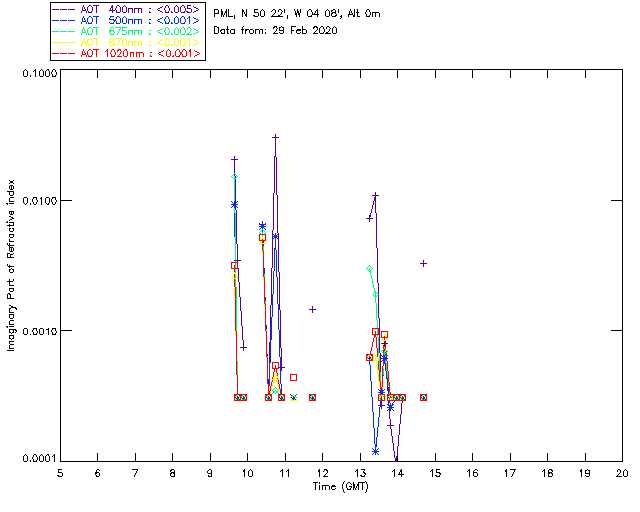Screen dimensions: 640x512
Task: Click the isolated purple plus near 11.7 GMT
Action: coord(312,309)
